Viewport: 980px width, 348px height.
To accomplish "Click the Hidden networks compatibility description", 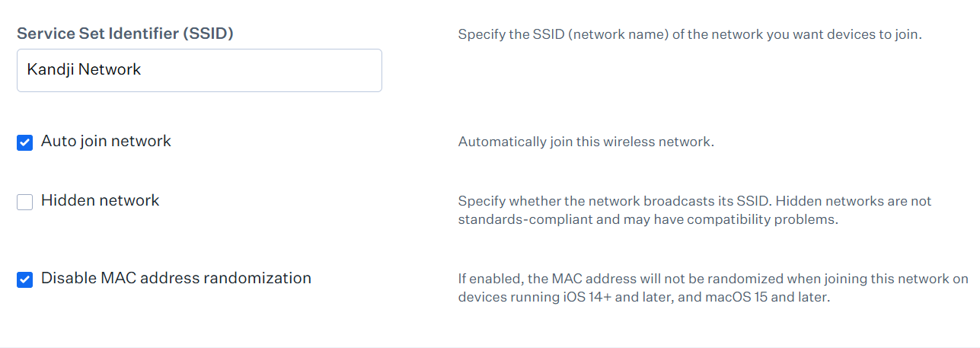I will [x=694, y=210].
